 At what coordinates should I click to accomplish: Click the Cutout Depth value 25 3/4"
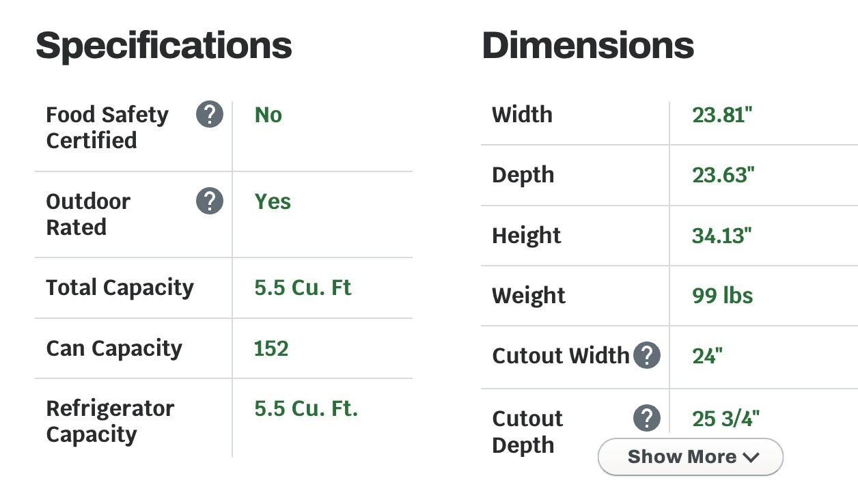pos(725,418)
